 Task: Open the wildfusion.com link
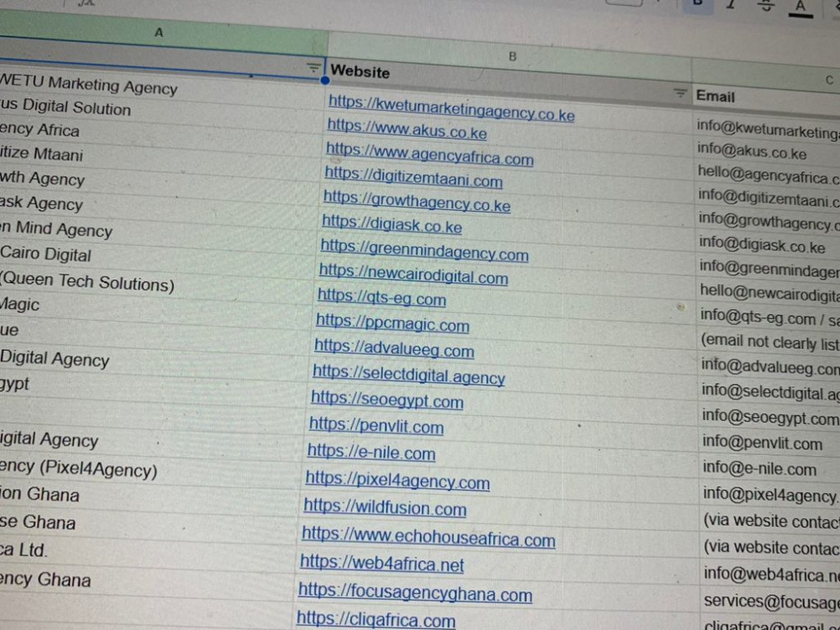385,507
